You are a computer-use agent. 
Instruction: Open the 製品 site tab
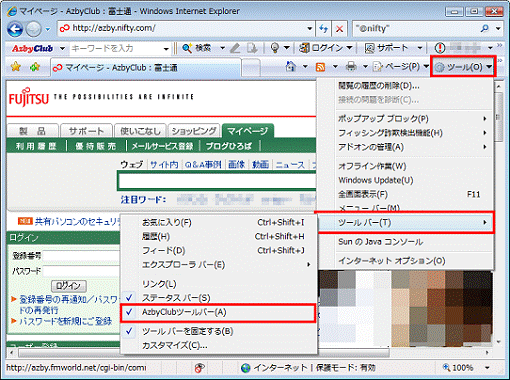(33, 131)
